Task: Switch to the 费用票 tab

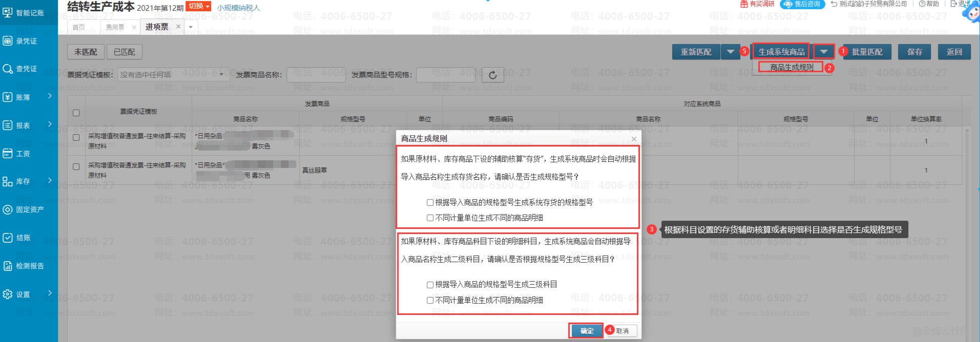Action: click(x=115, y=27)
